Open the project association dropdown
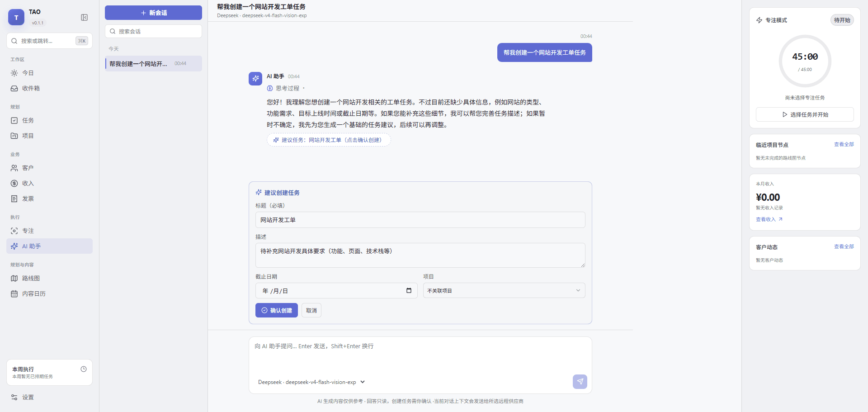The image size is (868, 412). [504, 290]
